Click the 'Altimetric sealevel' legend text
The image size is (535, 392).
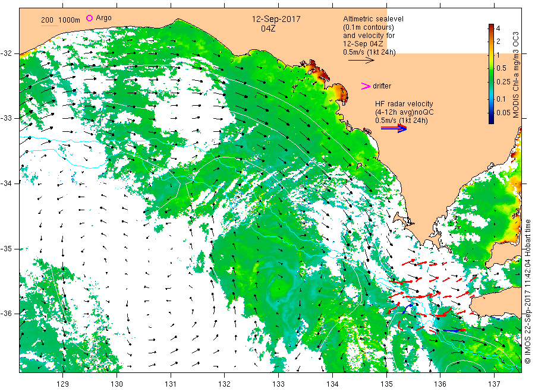[373, 19]
